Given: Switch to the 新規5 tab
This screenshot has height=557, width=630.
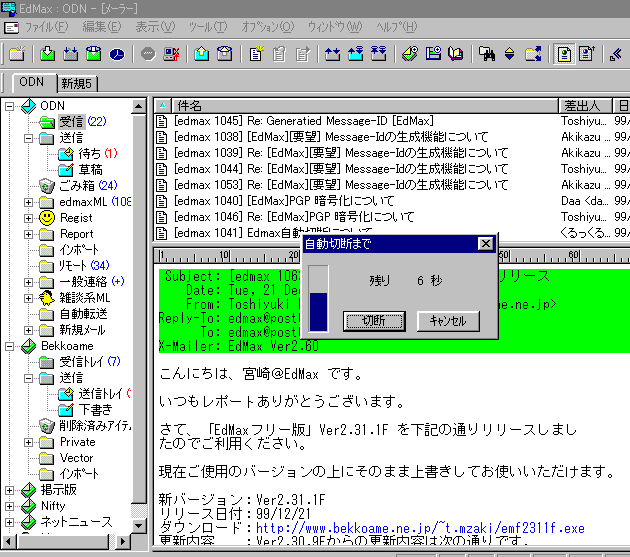Looking at the screenshot, I should click(76, 84).
